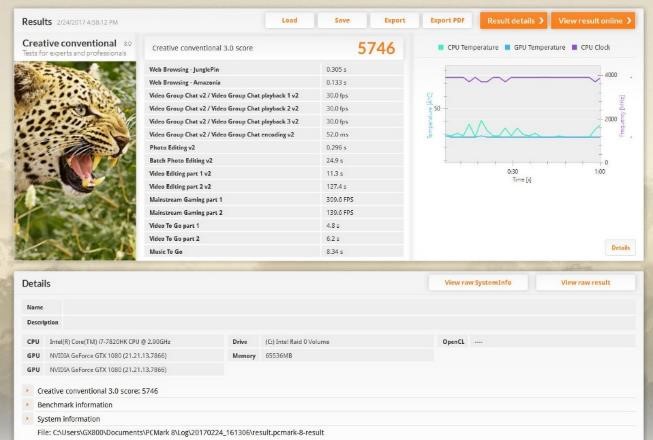Select Video Group Chat playback 1 v2 row
Screen dimensions: 653x440
[274, 95]
